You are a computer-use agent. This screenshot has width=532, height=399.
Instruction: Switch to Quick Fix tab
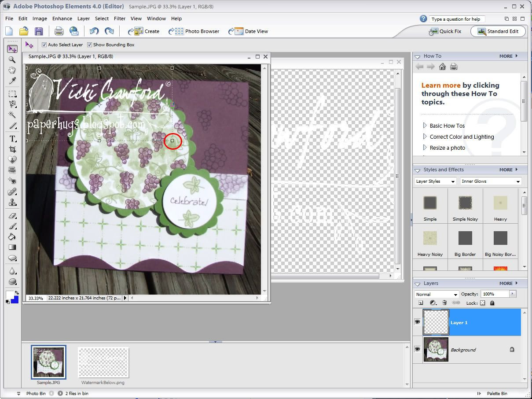pos(444,31)
